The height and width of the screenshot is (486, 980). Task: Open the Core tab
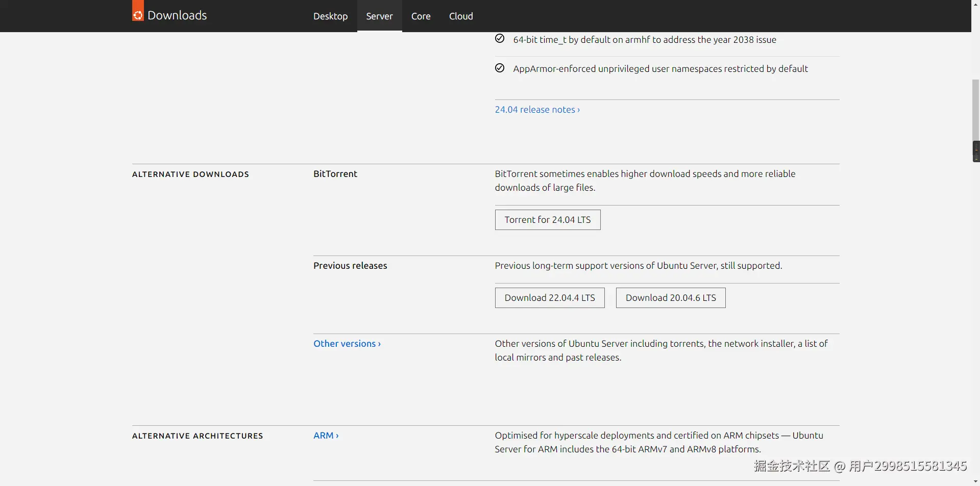click(421, 16)
